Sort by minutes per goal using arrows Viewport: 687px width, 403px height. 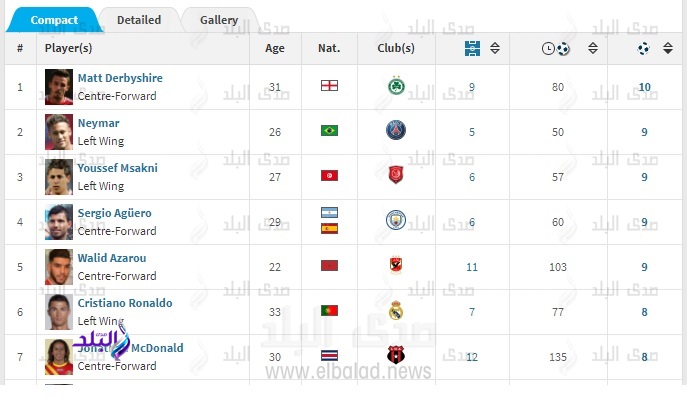[x=592, y=48]
